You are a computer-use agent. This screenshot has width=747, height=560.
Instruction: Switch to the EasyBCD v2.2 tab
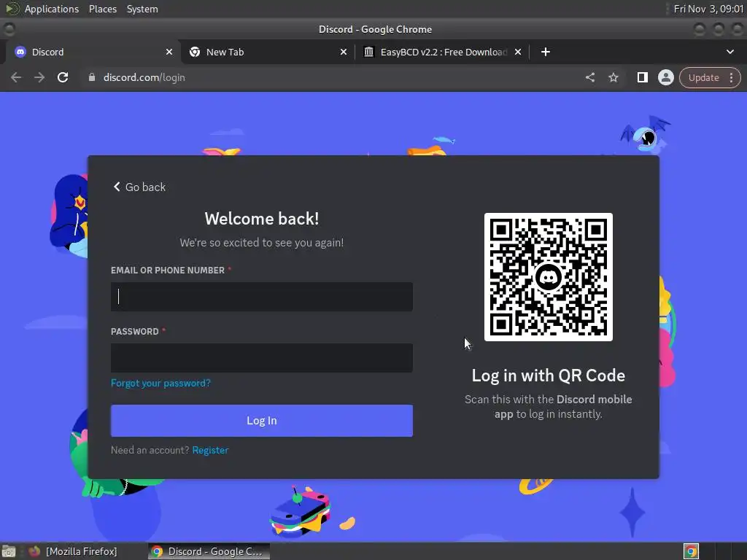pos(442,52)
